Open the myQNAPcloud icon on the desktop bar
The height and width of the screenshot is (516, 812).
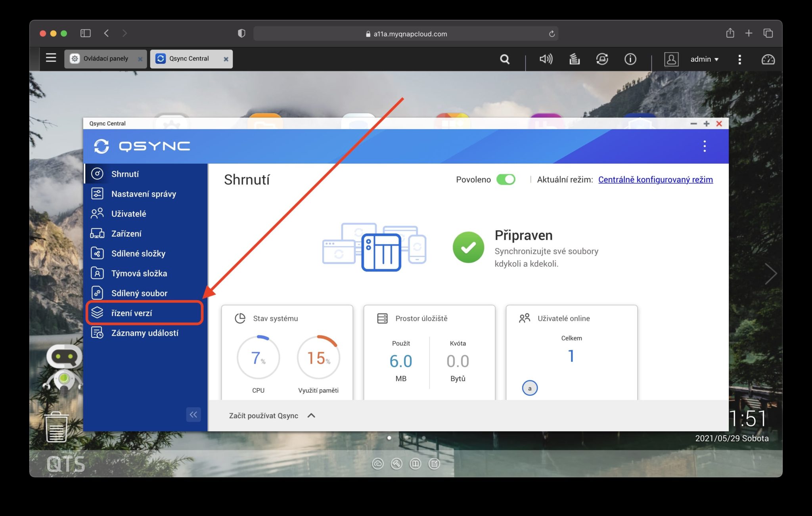[x=377, y=464]
